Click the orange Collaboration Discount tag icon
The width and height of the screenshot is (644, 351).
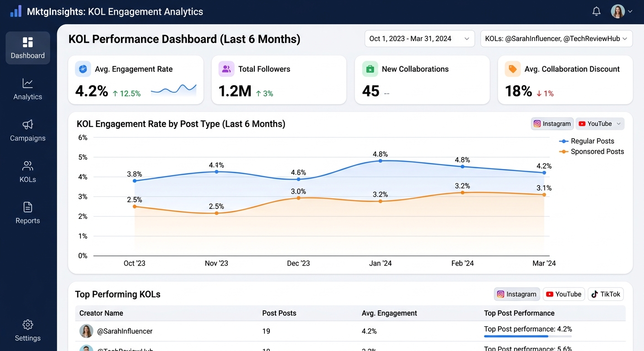tap(513, 69)
